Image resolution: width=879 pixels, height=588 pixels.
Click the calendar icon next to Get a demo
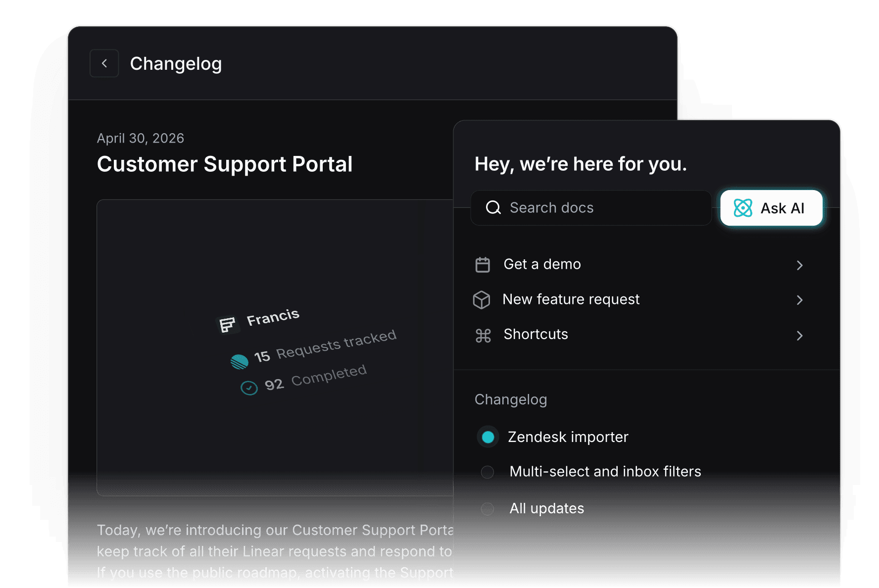pyautogui.click(x=483, y=264)
